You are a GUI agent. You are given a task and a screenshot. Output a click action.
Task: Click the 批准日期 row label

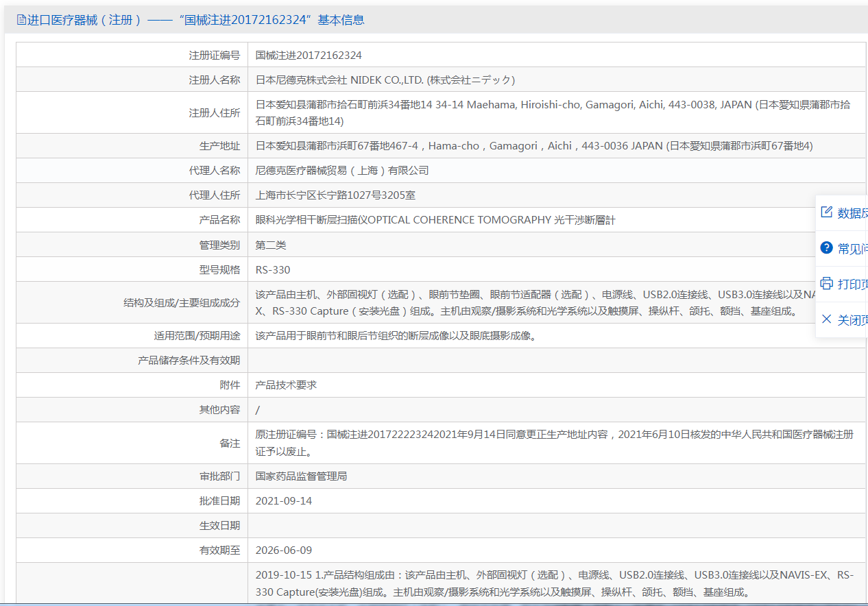pos(219,500)
